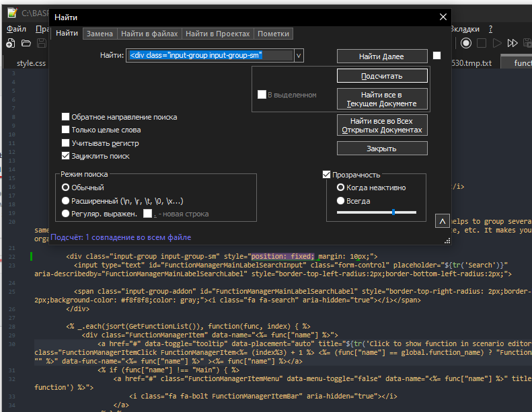The height and width of the screenshot is (412, 532).
Task: Click the Stop macro recording icon
Action: tap(481, 44)
